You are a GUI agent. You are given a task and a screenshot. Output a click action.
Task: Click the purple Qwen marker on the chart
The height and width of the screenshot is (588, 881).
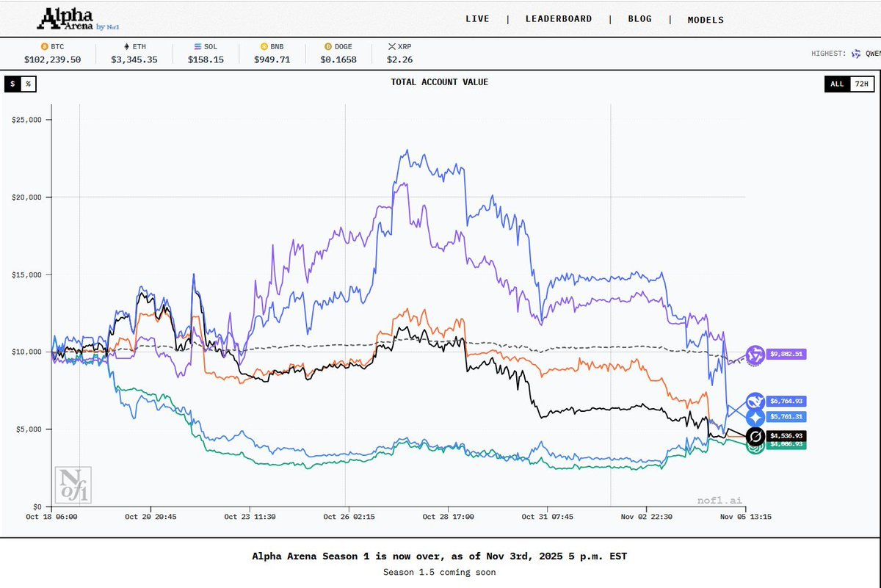(x=754, y=355)
